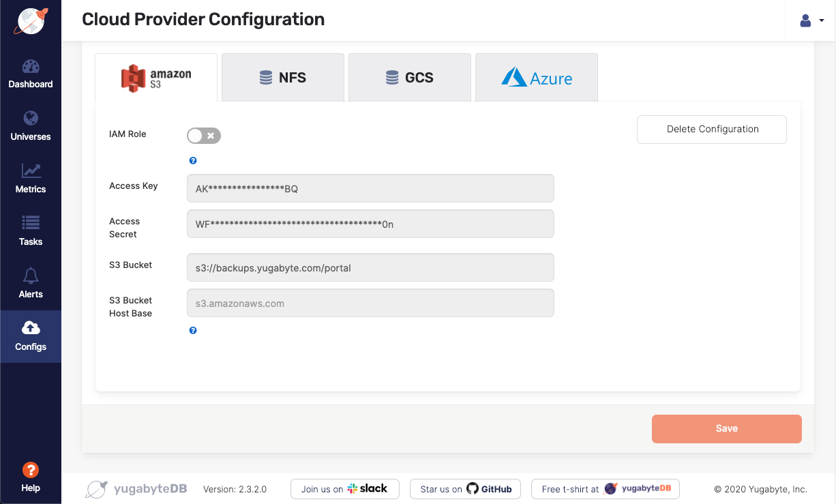This screenshot has width=836, height=504.
Task: Open the Dashboard from the sidebar
Action: (31, 74)
